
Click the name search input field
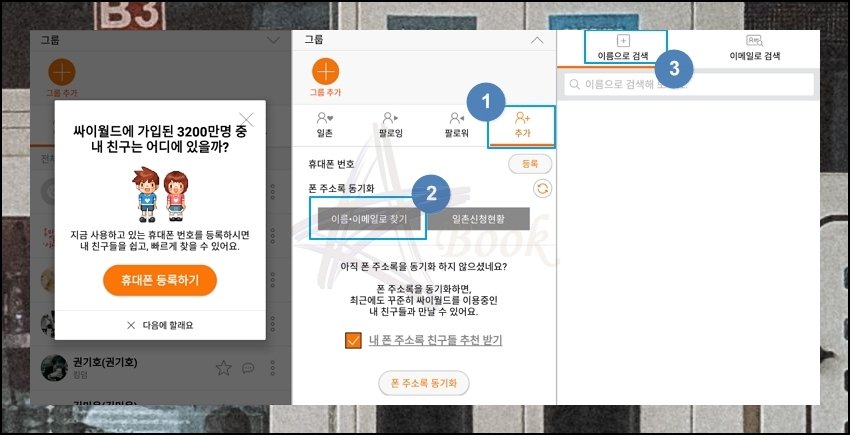[689, 85]
